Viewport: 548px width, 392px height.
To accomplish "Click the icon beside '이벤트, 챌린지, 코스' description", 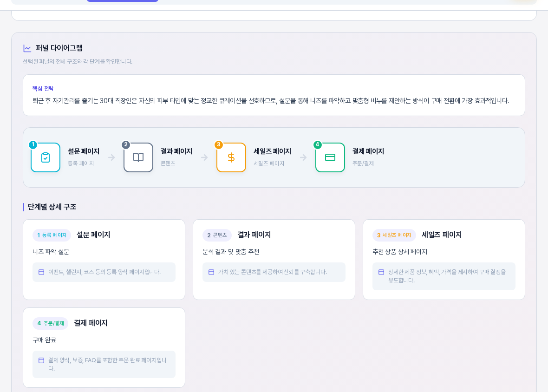I will [41, 272].
